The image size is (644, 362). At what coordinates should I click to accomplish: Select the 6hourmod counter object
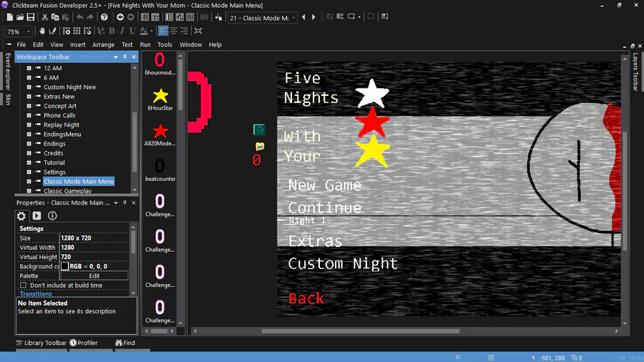coord(160,64)
